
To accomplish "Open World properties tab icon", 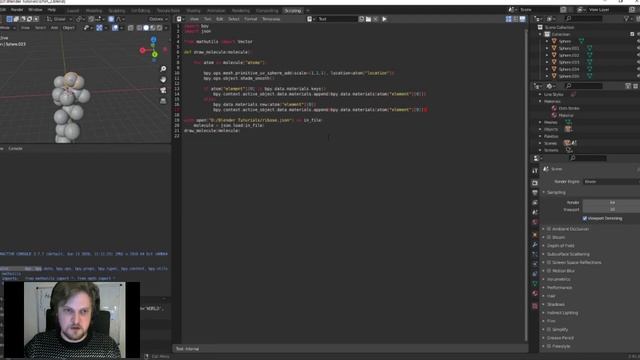I will 535,222.
